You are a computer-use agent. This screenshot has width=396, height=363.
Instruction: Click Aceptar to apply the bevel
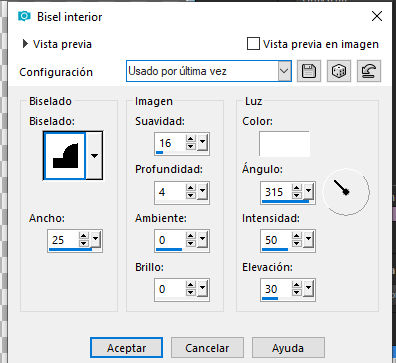tap(126, 348)
